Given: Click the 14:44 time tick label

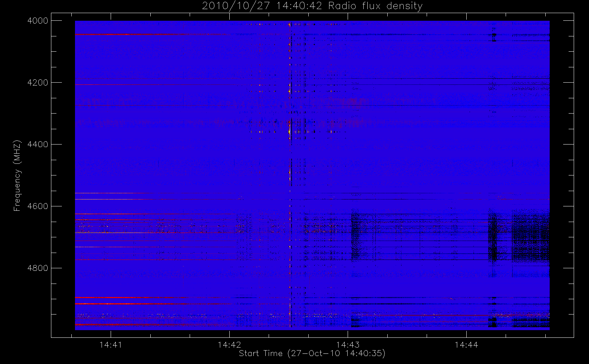Looking at the screenshot, I should tap(466, 345).
